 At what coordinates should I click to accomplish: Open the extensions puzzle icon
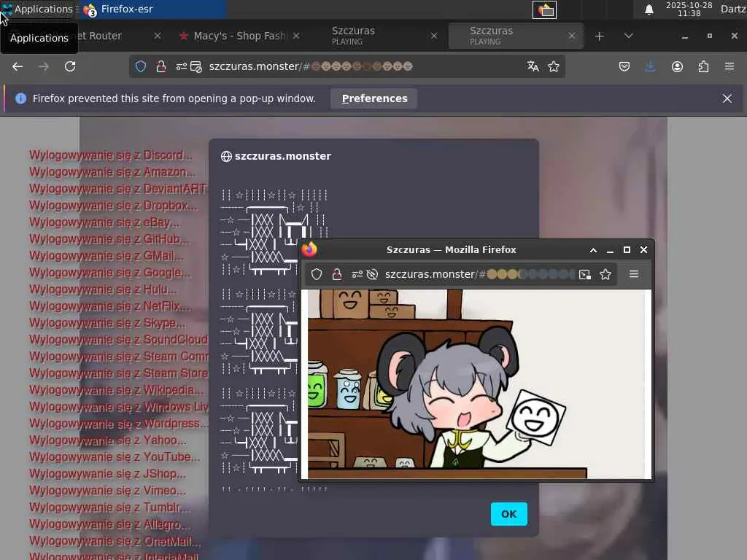703,66
